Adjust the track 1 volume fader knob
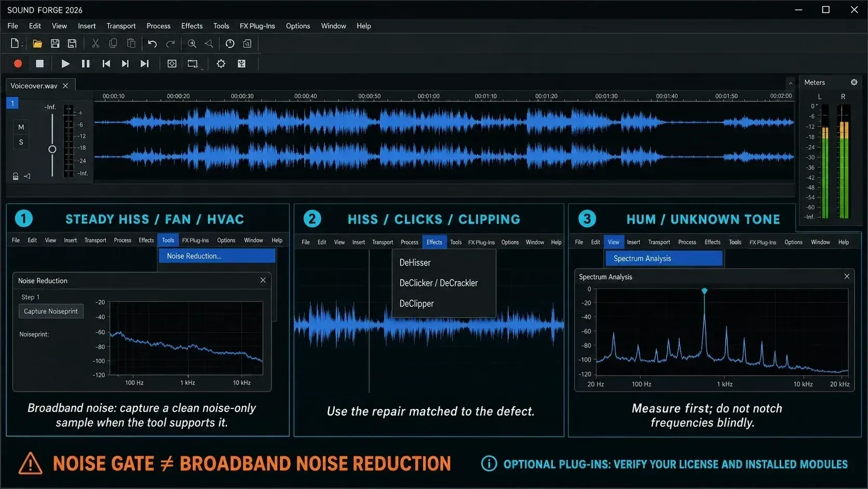The width and height of the screenshot is (868, 489). pos(52,149)
